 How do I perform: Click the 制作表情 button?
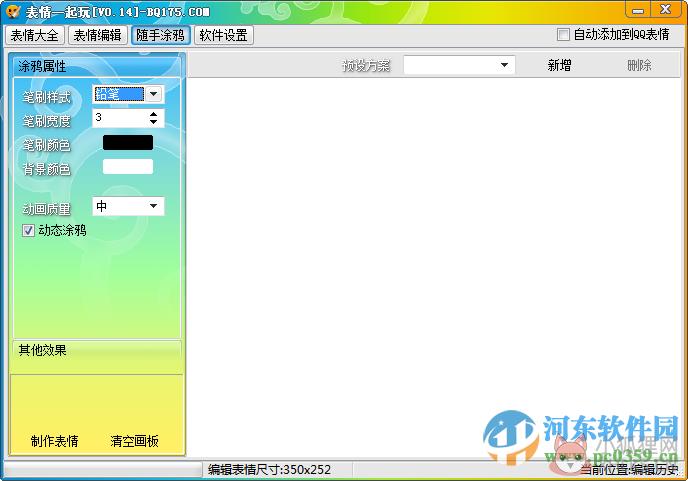point(54,441)
